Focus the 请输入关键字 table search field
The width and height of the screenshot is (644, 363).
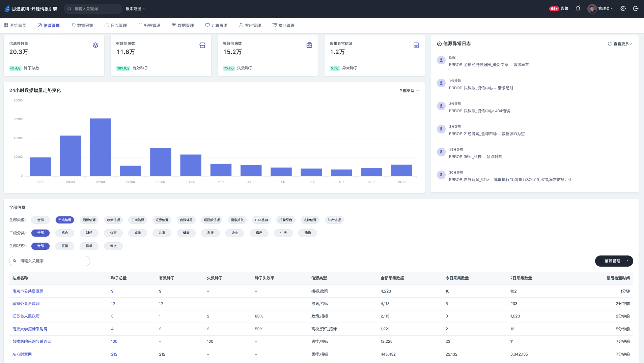click(x=51, y=261)
